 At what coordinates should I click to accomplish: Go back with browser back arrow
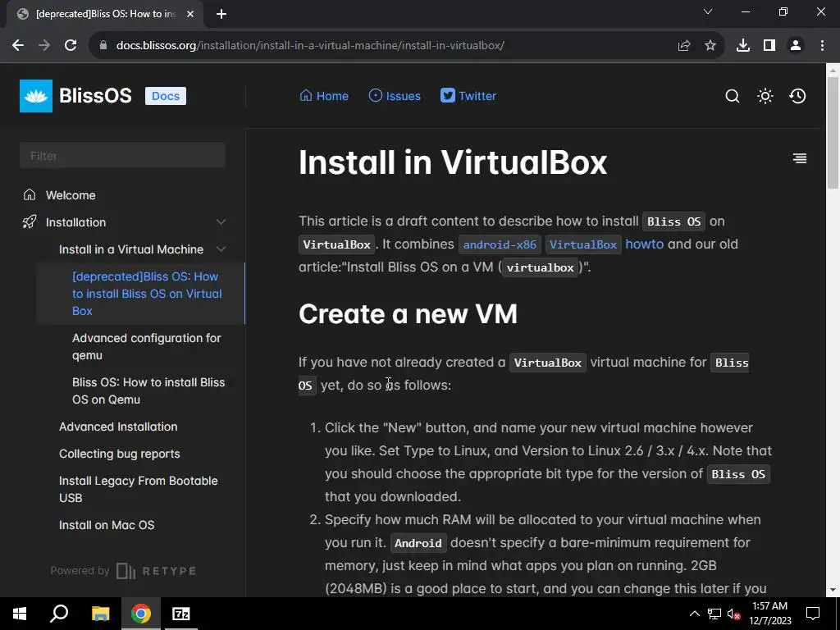[18, 46]
